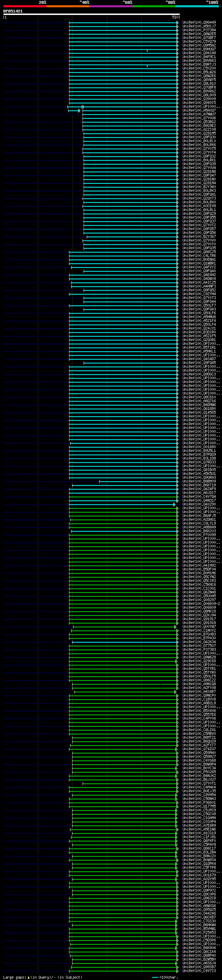Image resolution: width=222 pixels, height=980 pixels.
Task: Select the UniRef100_Q06609-2 label
Action: [x=201, y=604]
